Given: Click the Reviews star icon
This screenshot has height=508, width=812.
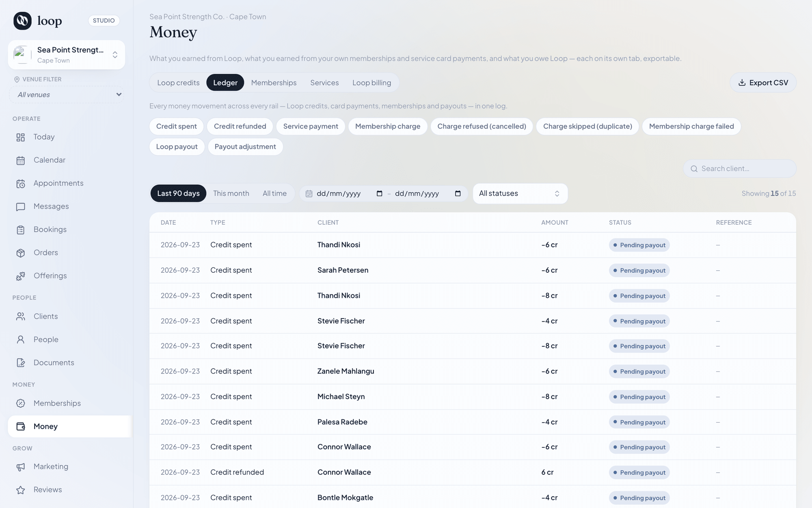Looking at the screenshot, I should [x=21, y=490].
